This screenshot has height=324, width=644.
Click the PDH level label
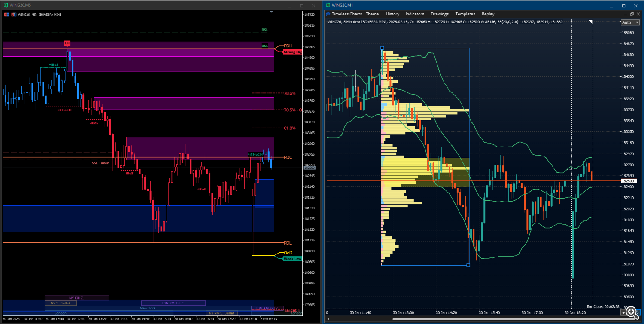coord(288,46)
